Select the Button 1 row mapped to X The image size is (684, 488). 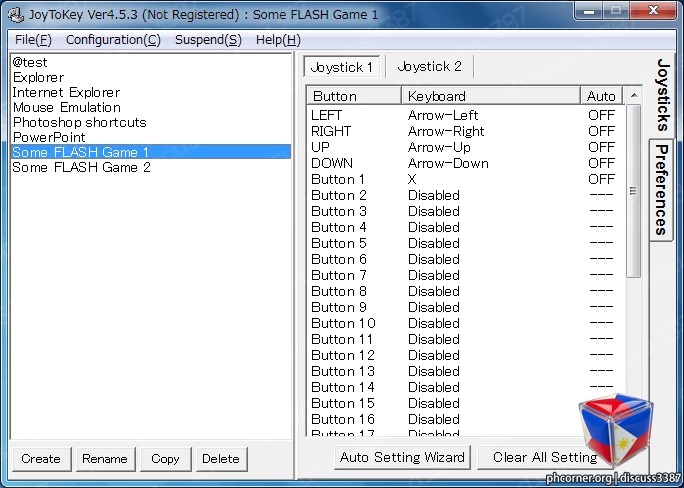[x=465, y=179]
